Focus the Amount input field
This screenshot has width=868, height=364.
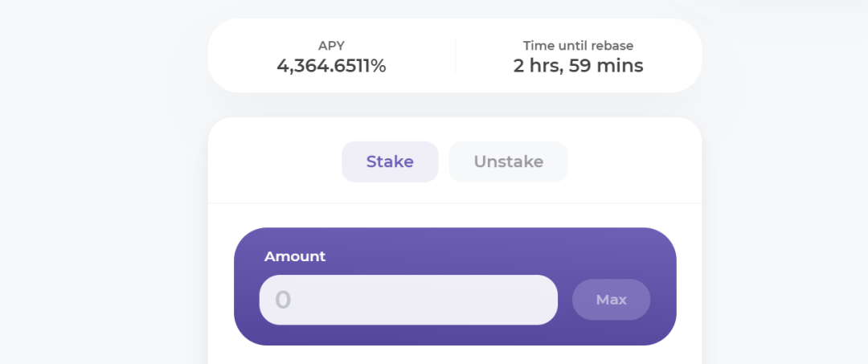point(408,300)
